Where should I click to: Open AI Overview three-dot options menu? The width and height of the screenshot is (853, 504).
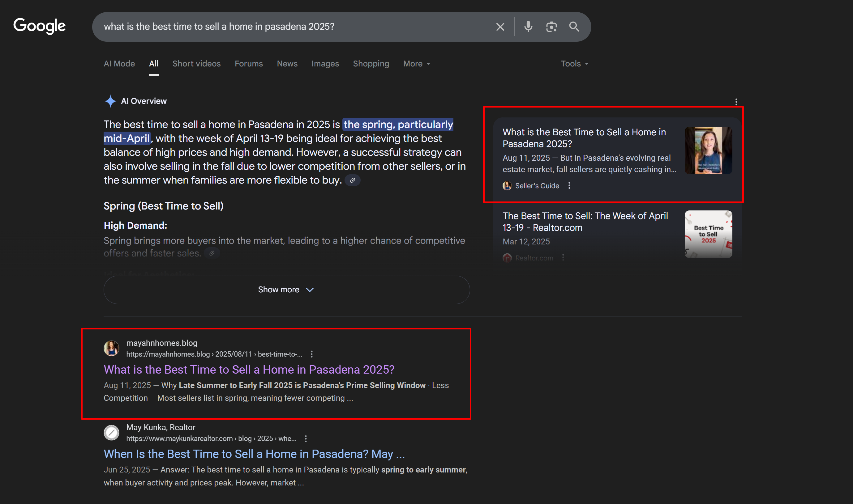pyautogui.click(x=736, y=102)
